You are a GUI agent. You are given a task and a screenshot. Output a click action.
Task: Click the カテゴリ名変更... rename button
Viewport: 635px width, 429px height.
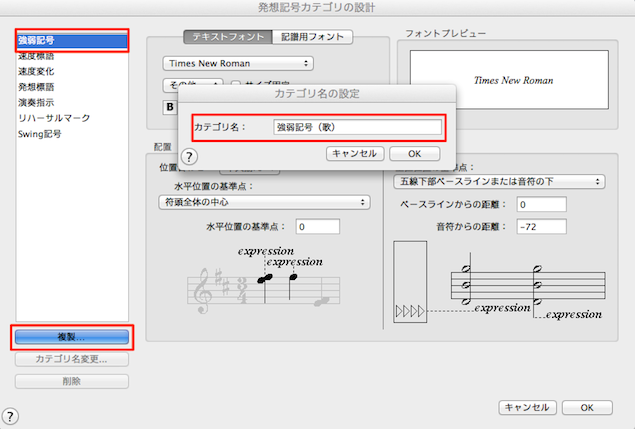pos(72,359)
